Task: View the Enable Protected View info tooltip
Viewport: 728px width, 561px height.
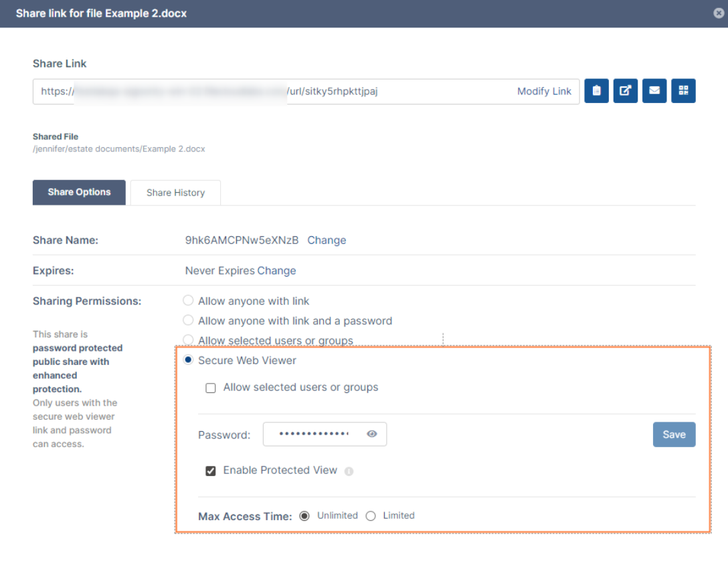Action: (x=349, y=471)
